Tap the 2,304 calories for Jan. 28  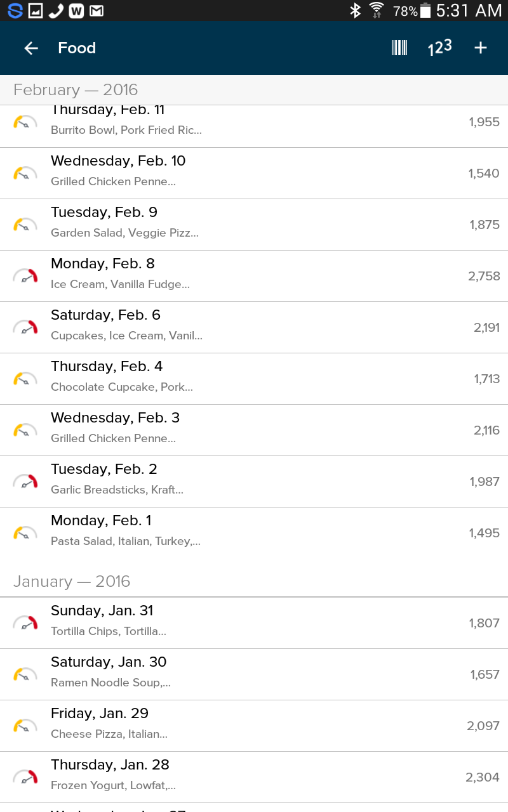pos(483,777)
